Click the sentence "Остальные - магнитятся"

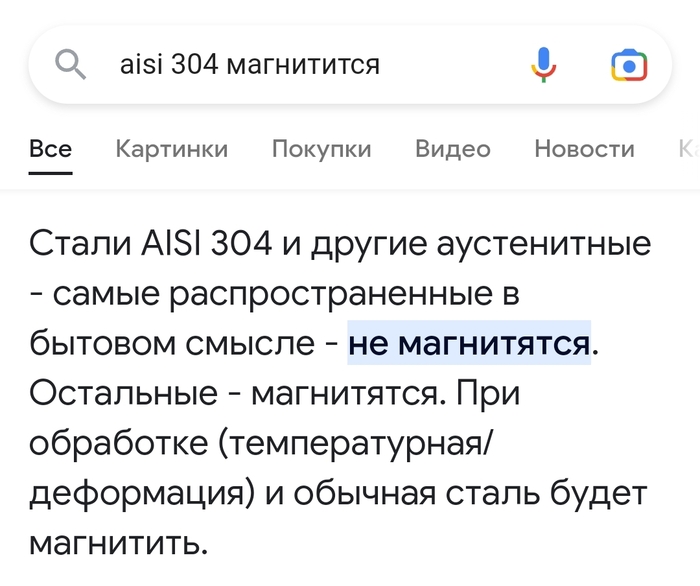pyautogui.click(x=236, y=394)
